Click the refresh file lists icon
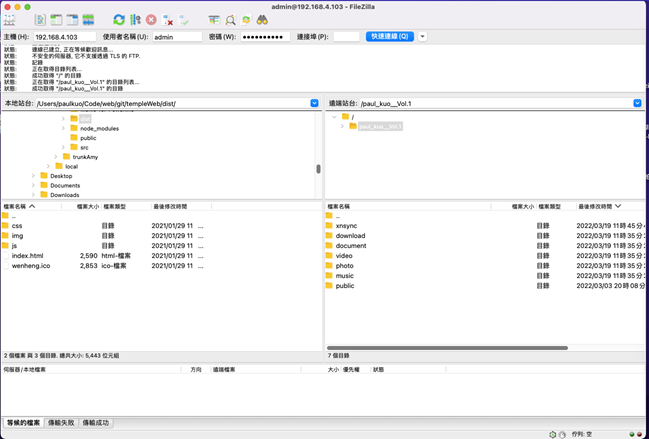649x439 pixels. coord(119,19)
